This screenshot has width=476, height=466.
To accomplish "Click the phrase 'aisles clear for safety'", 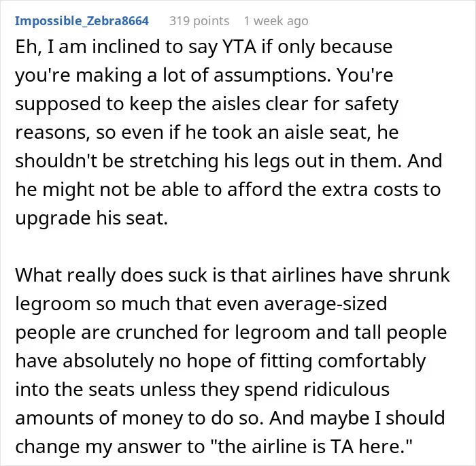I will pos(305,104).
